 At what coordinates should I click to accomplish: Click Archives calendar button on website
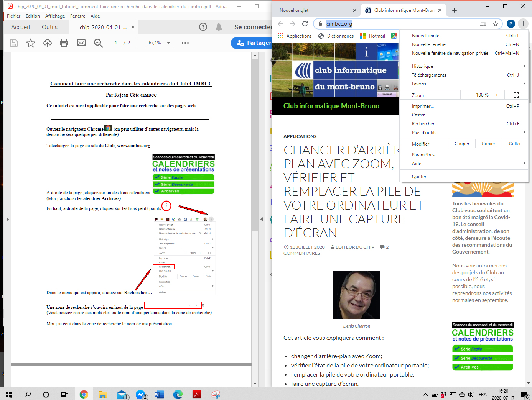point(483,367)
